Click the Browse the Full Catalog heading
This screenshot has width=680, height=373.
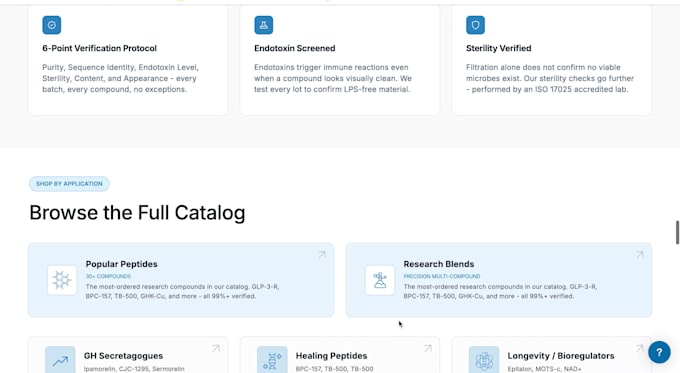coord(137,213)
